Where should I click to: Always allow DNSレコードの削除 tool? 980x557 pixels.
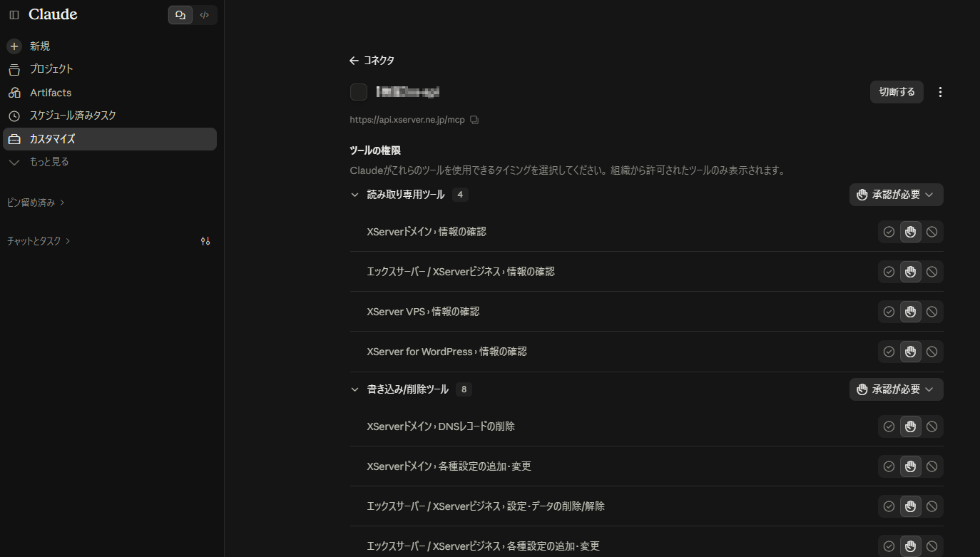(889, 426)
